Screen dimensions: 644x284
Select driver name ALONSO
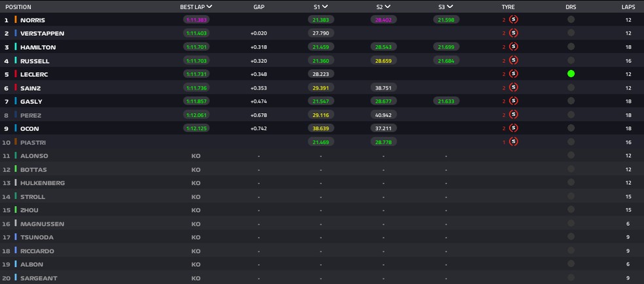[34, 156]
